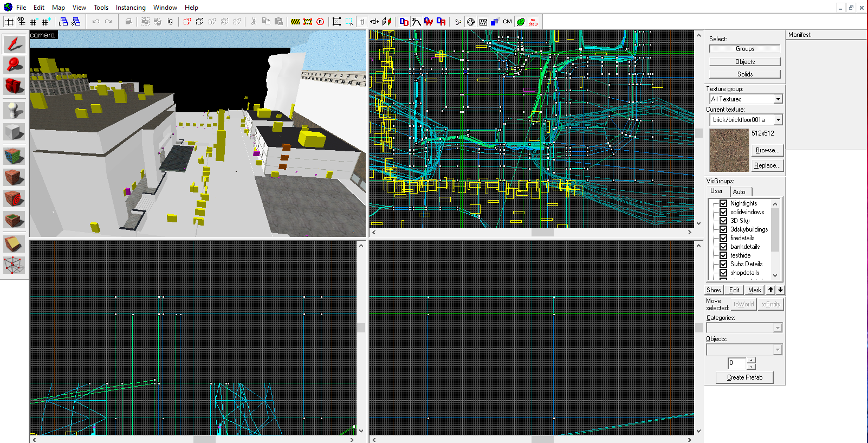Image resolution: width=868 pixels, height=443 pixels.
Task: Toggle the Display Detail Objects DD icon
Action: [404, 22]
